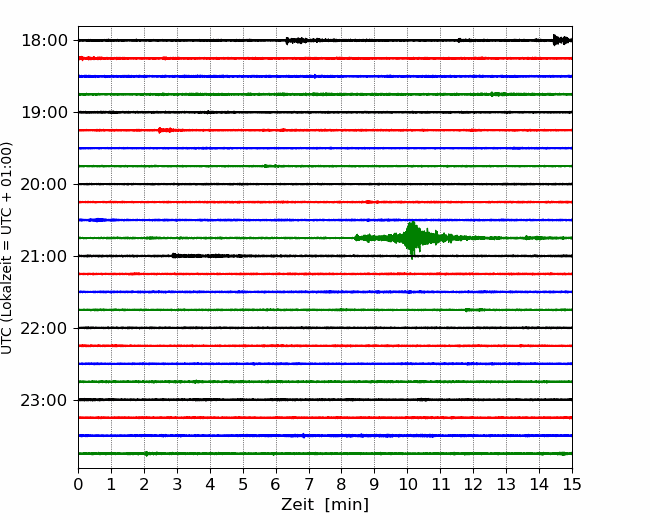Click the x-axis tick label 8
The height and width of the screenshot is (520, 650).
(342, 484)
